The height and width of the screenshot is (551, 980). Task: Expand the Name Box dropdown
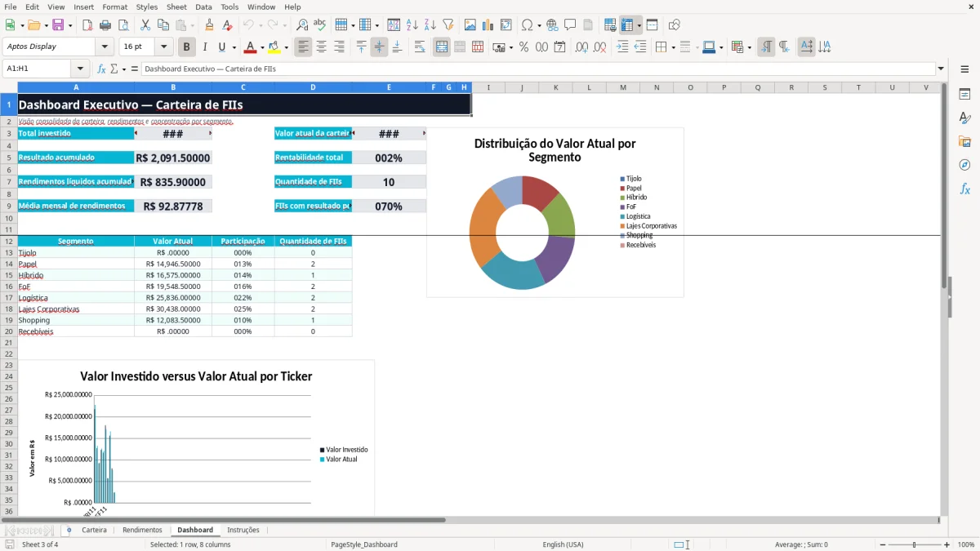coord(80,69)
